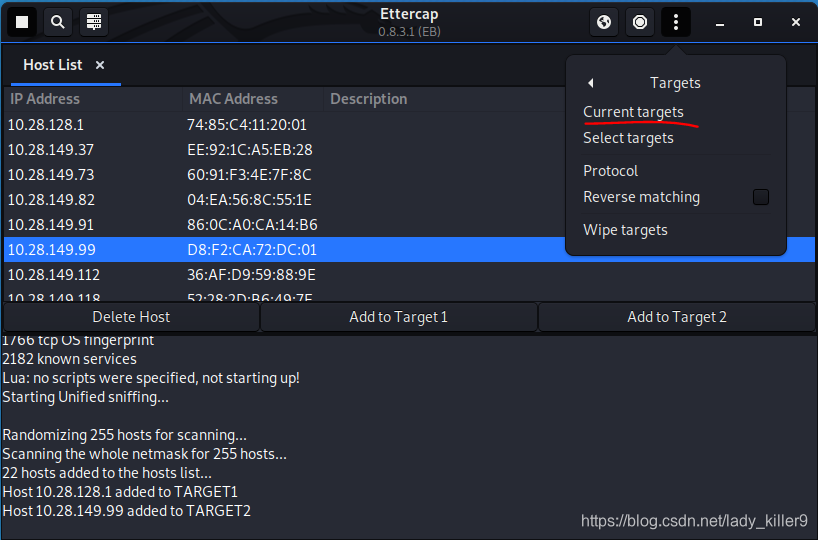Go back with Targets menu arrow
818x540 pixels.
(x=591, y=83)
